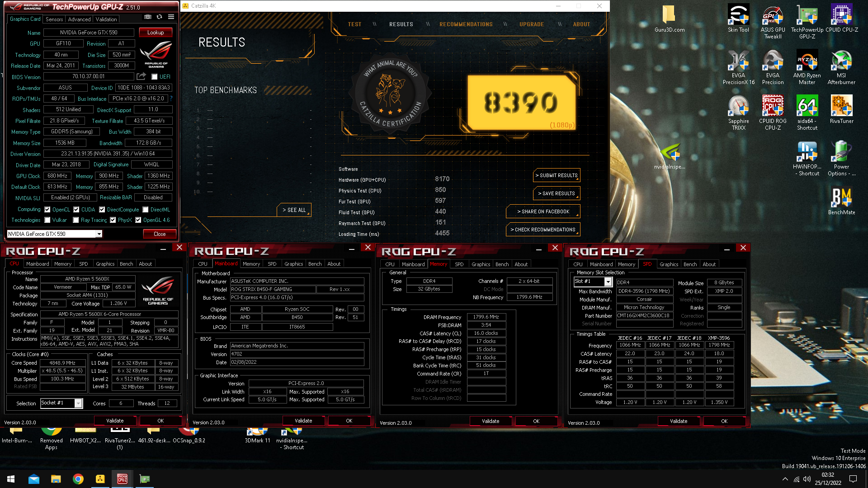The image size is (868, 488).
Task: Toggle the UEFI checkbox in GPU-Z
Action: coord(154,77)
